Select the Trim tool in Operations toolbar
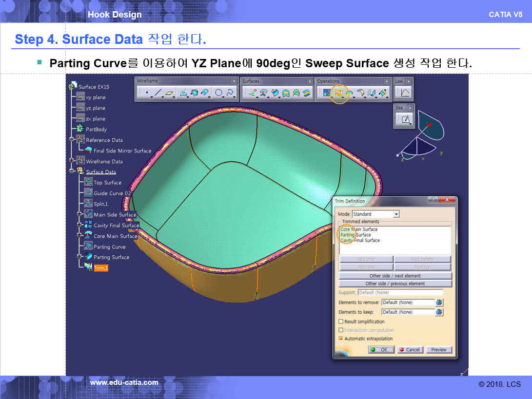The height and width of the screenshot is (399, 532). point(338,93)
